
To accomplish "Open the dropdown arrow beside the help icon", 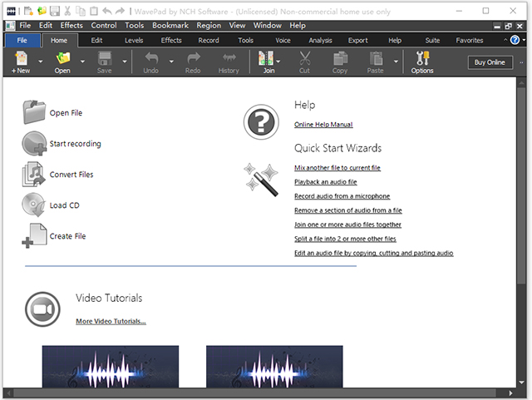I will pyautogui.click(x=524, y=40).
